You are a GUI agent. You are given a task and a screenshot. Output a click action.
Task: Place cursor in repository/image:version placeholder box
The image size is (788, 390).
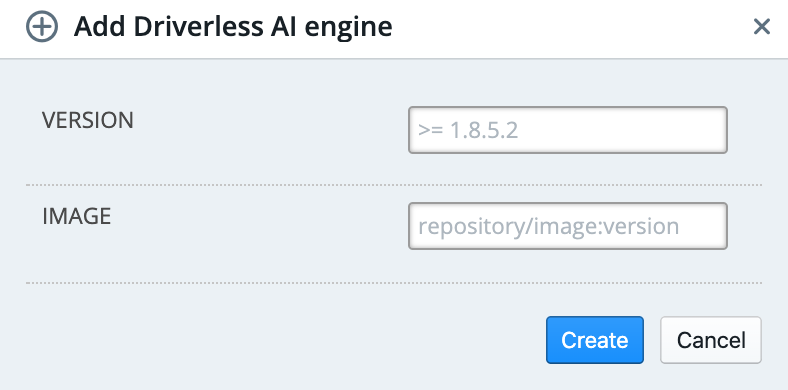568,226
